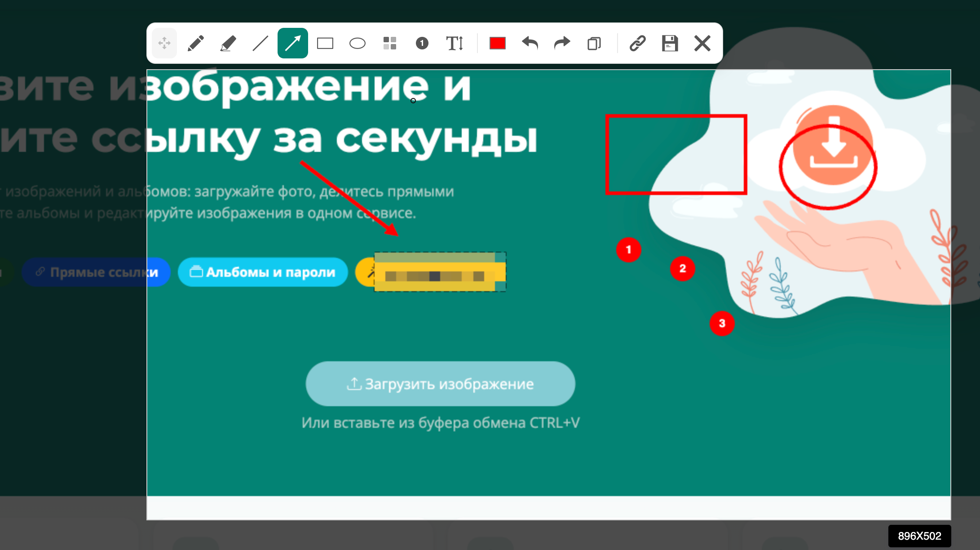Select the Highlighter marker tool
The image size is (980, 550).
[228, 44]
